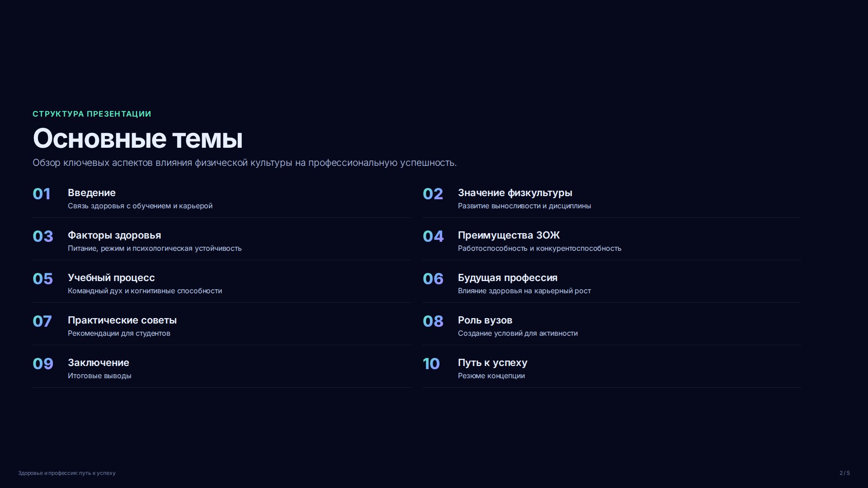Select the 'Факторы здоровья' topic
Image resolution: width=868 pixels, height=488 pixels.
pos(114,235)
